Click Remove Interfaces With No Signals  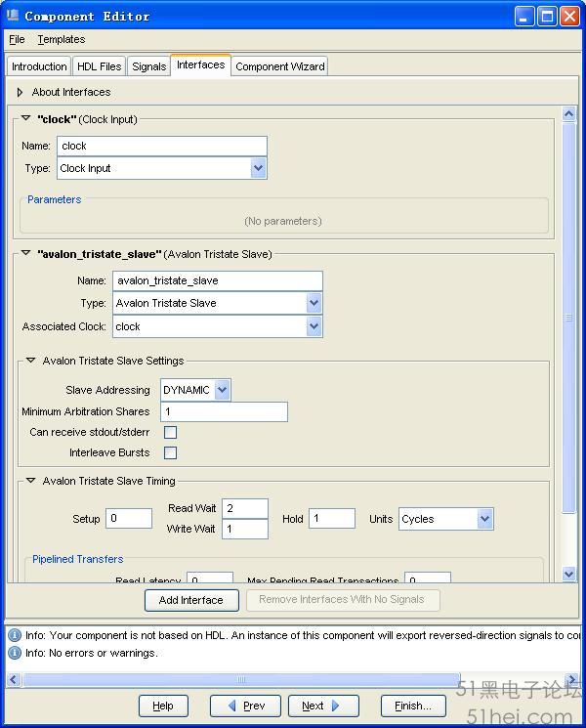pos(343,600)
